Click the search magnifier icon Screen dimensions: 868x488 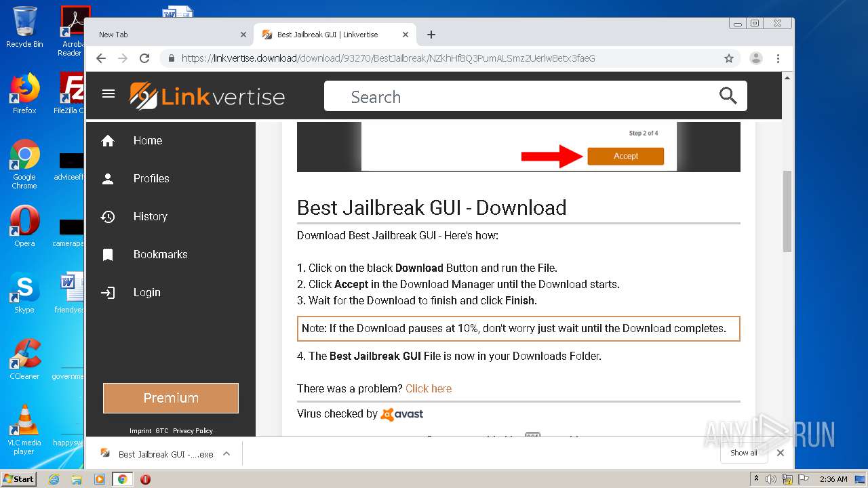(x=728, y=96)
